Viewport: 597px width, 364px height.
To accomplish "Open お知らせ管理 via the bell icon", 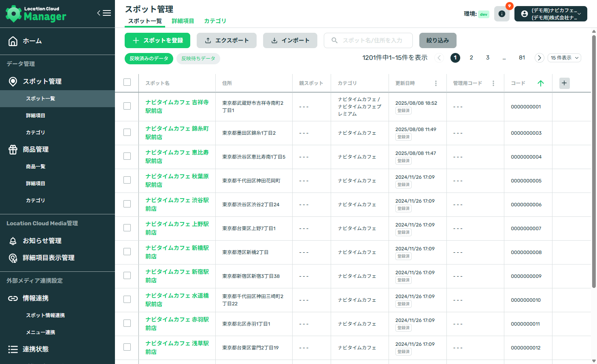I will (13, 241).
